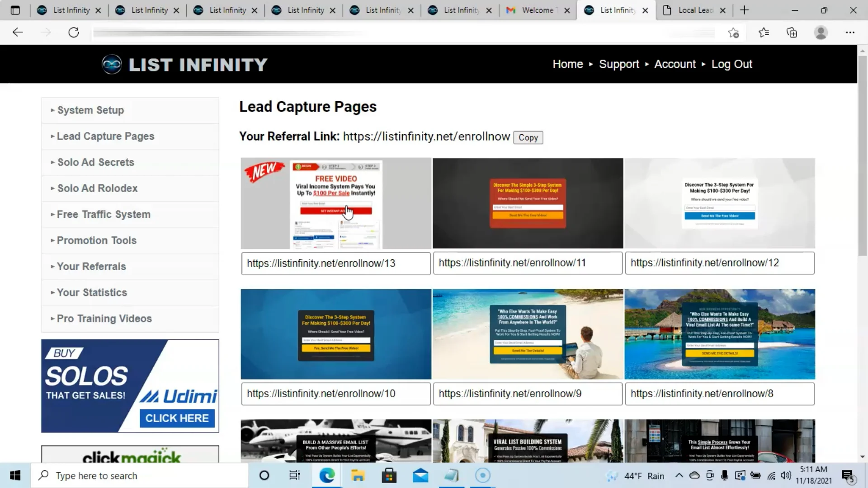The image size is (868, 488).
Task: Go back using browser back arrow
Action: point(18,32)
